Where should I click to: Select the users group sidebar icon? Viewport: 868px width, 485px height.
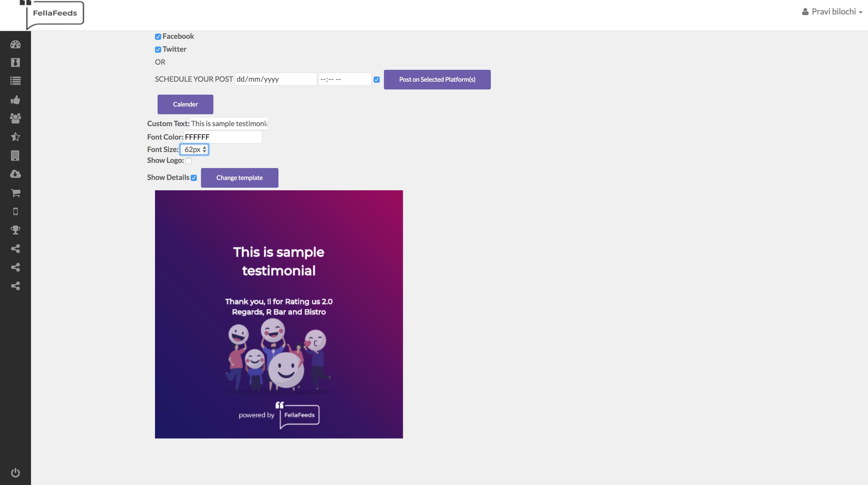[x=15, y=118]
